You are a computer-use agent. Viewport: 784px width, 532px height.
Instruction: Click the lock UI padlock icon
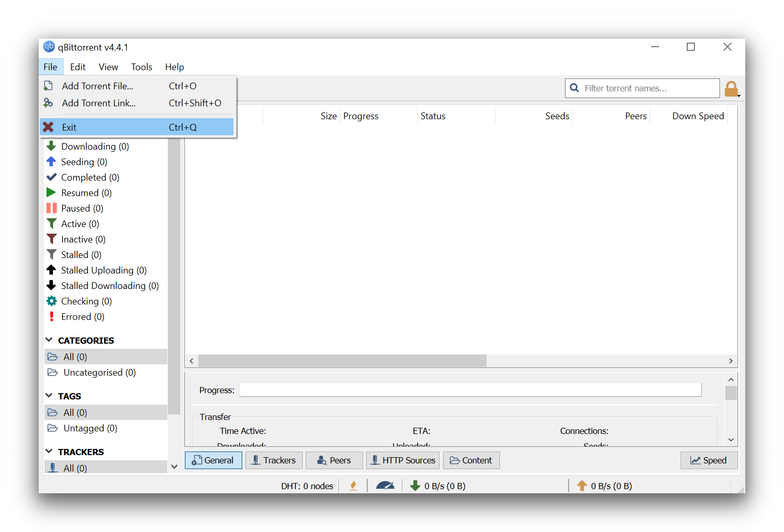click(731, 89)
